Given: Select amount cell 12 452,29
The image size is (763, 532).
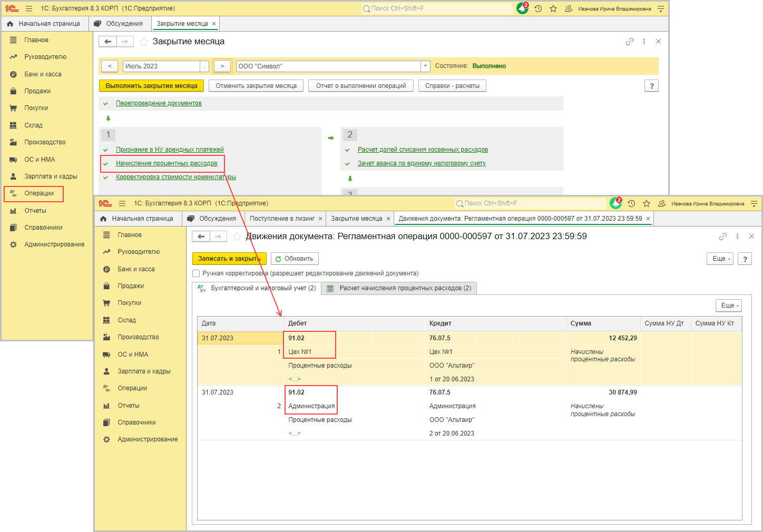Looking at the screenshot, I should click(x=603, y=338).
